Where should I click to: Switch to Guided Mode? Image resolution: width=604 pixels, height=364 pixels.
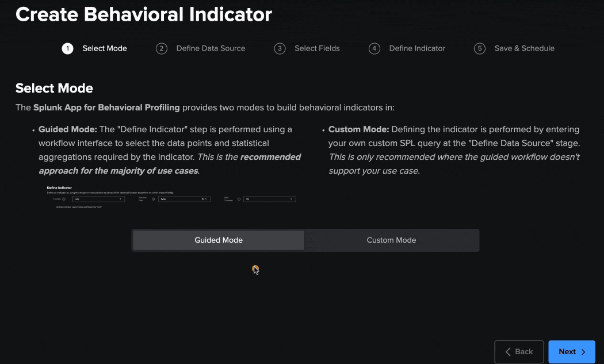point(219,240)
